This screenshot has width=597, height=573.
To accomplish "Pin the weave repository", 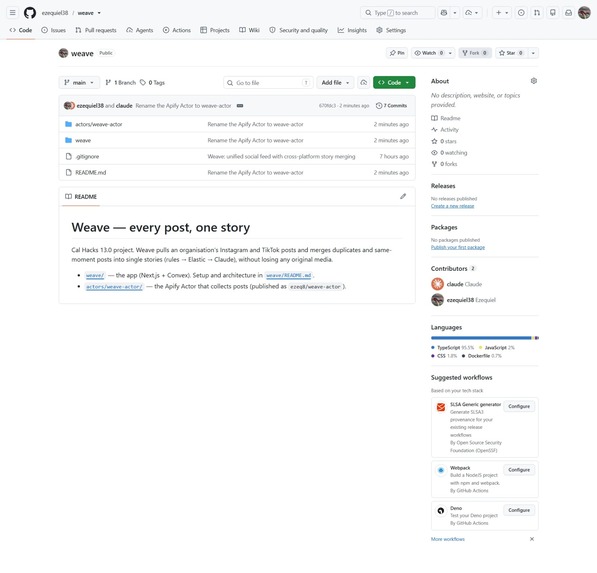I will click(397, 53).
